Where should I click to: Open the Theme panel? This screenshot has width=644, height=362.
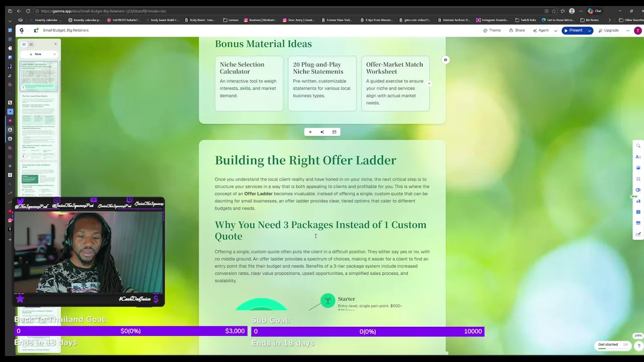[x=492, y=30]
